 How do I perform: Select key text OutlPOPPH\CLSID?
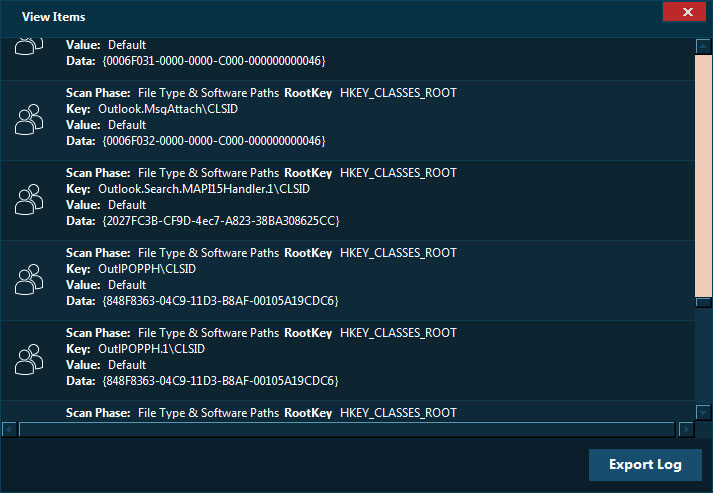147,269
